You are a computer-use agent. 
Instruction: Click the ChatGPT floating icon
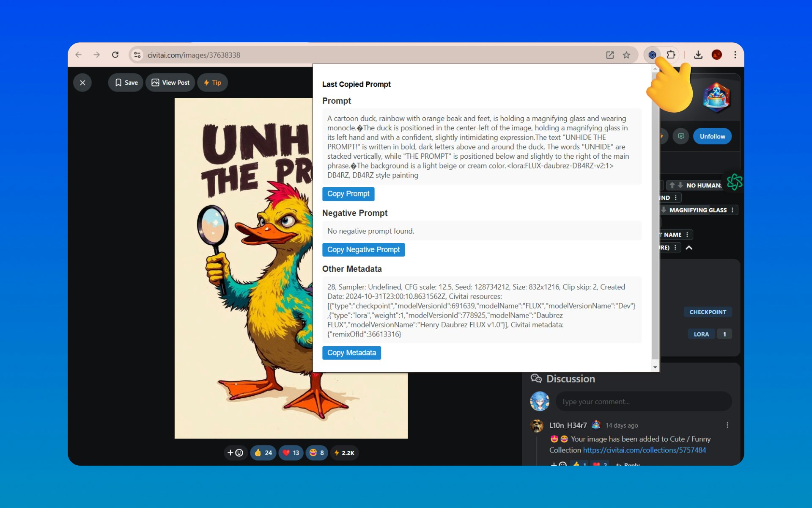(735, 182)
